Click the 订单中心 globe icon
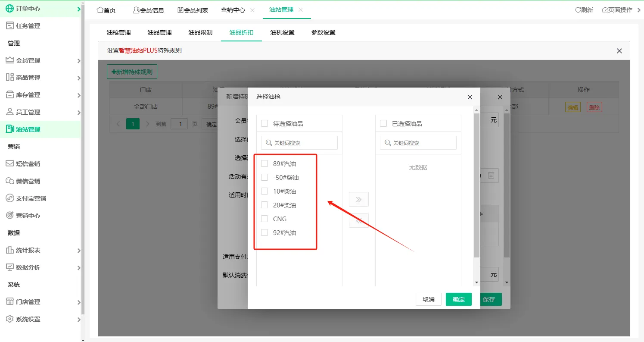This screenshot has width=644, height=342. 9,9
